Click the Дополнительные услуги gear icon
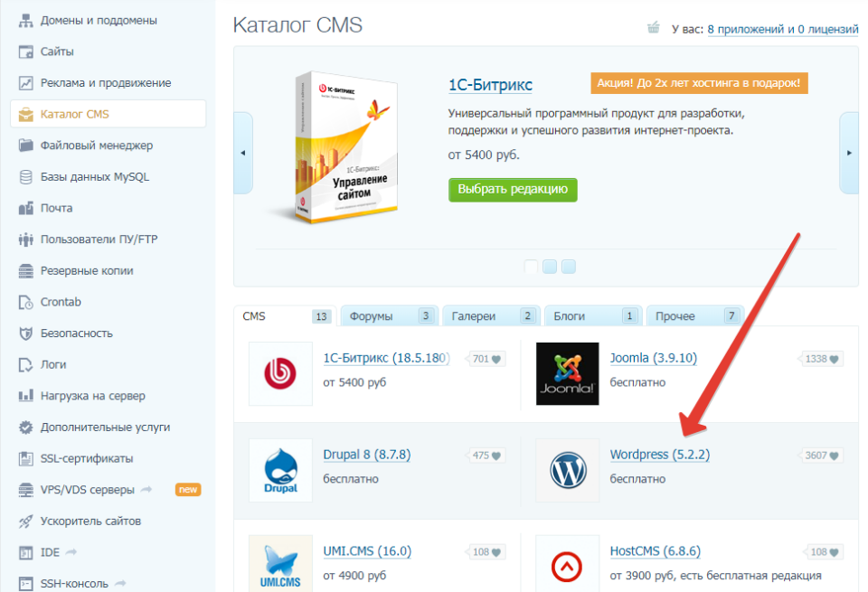Image resolution: width=868 pixels, height=592 pixels. point(25,428)
